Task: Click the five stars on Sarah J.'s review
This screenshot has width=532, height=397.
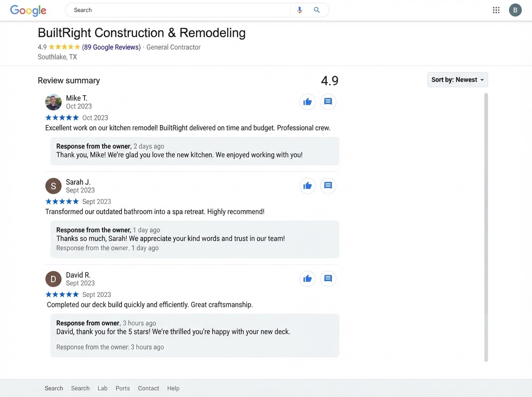Action: (62, 201)
